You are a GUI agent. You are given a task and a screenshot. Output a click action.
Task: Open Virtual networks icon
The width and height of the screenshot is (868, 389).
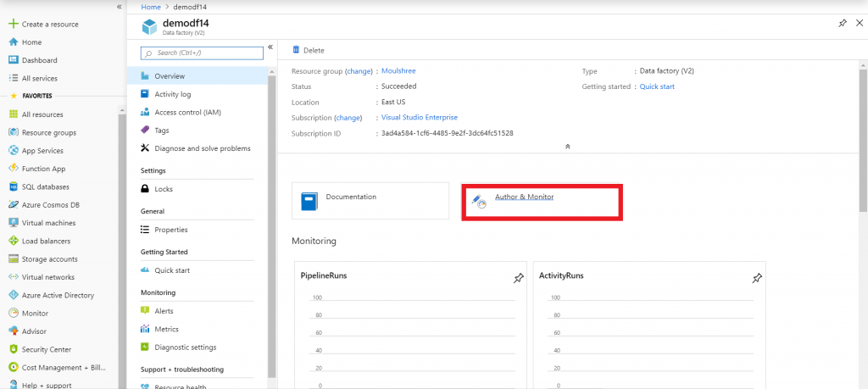(x=14, y=277)
